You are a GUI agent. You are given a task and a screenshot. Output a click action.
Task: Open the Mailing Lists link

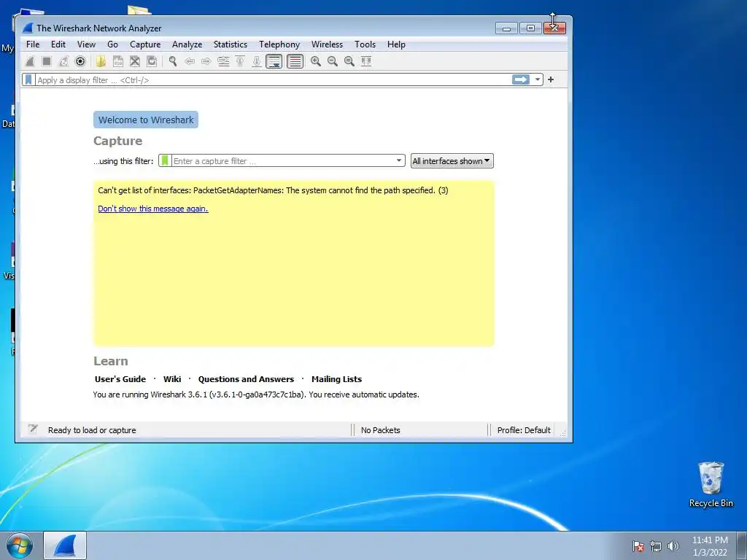(336, 379)
